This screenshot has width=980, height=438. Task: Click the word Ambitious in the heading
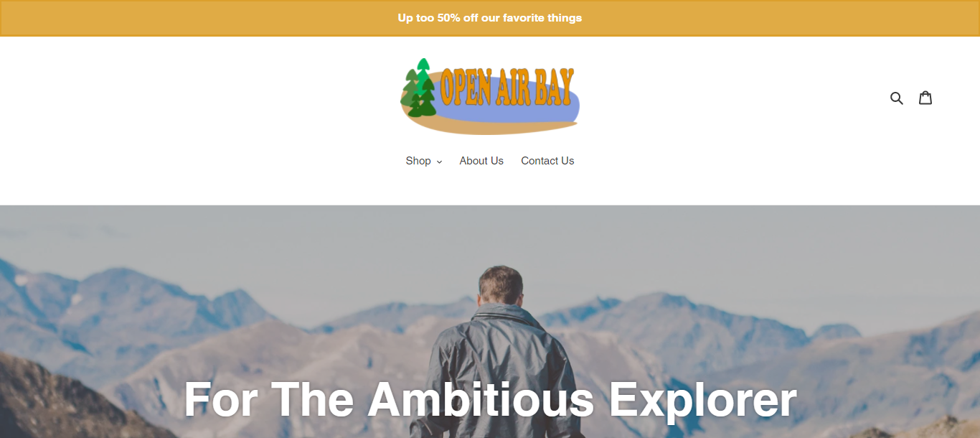click(481, 399)
